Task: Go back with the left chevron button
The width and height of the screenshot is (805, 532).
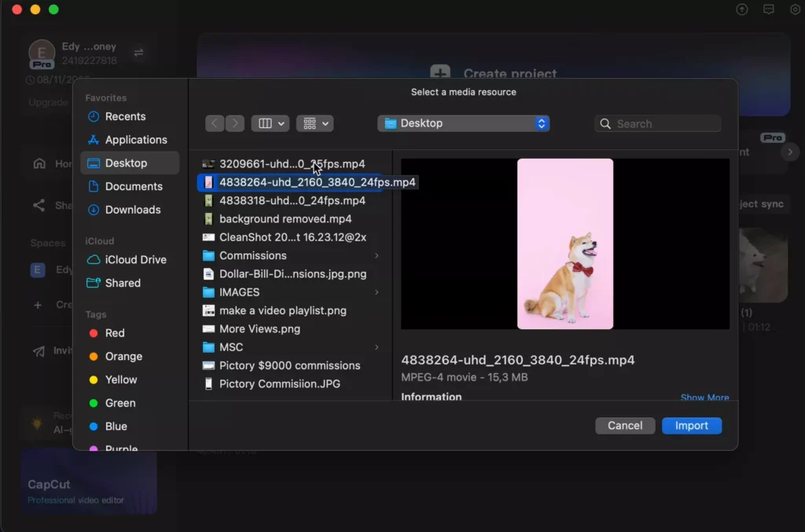Action: (x=215, y=123)
